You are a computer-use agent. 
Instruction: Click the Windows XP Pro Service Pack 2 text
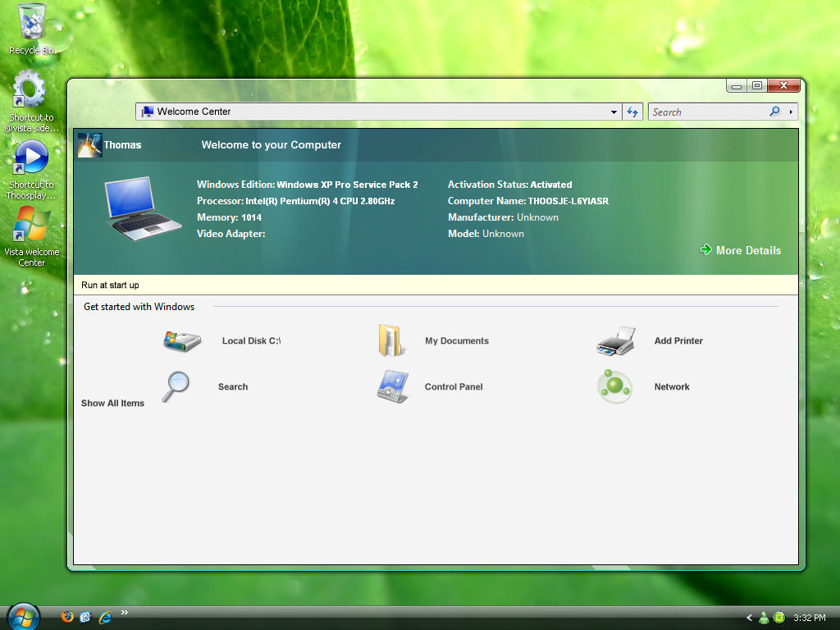(x=347, y=185)
